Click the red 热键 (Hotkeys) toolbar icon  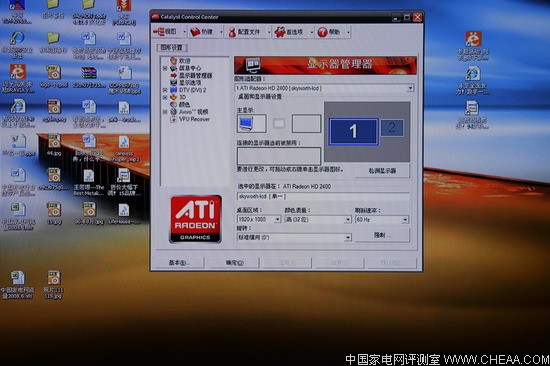tap(195, 32)
